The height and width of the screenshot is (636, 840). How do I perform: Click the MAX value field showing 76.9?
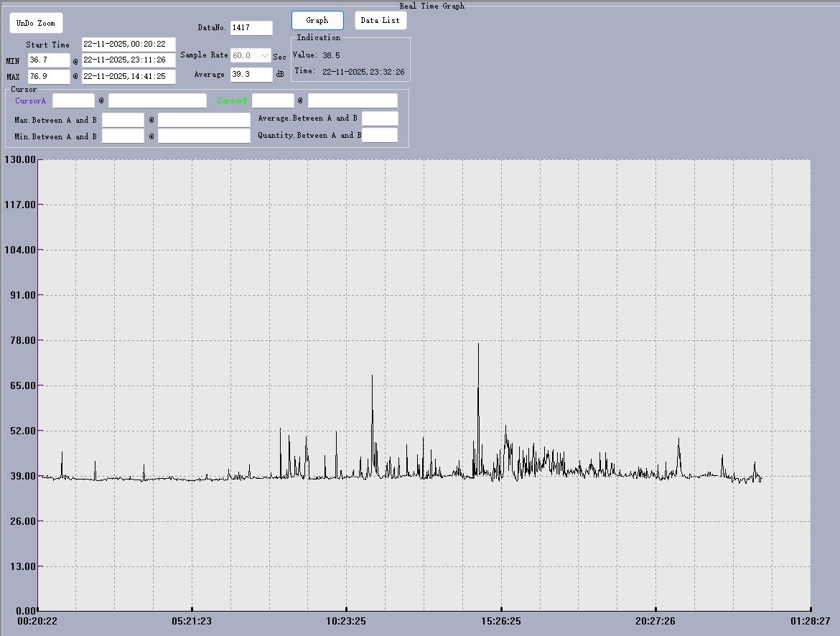[x=49, y=76]
